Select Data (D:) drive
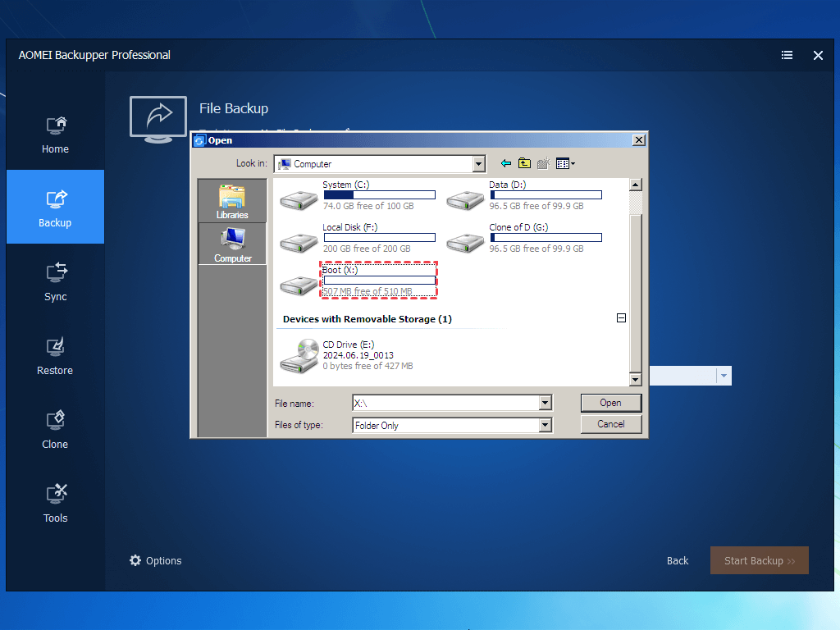This screenshot has width=840, height=630. 524,195
